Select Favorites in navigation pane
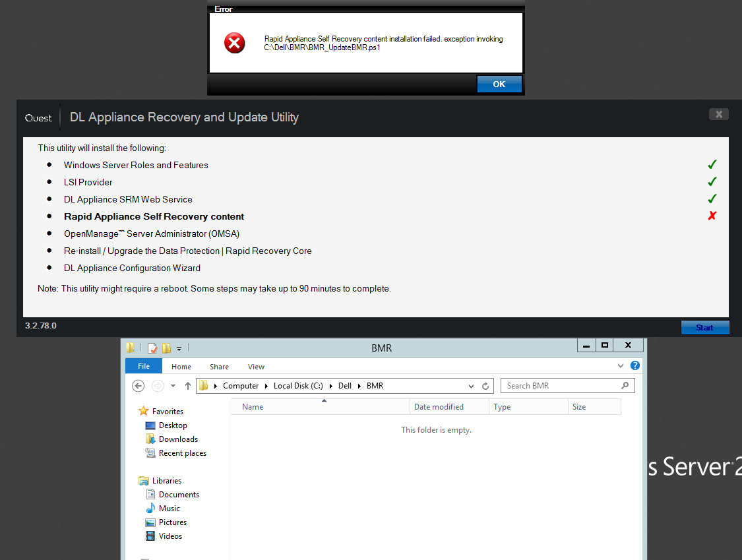The height and width of the screenshot is (560, 742). click(168, 412)
